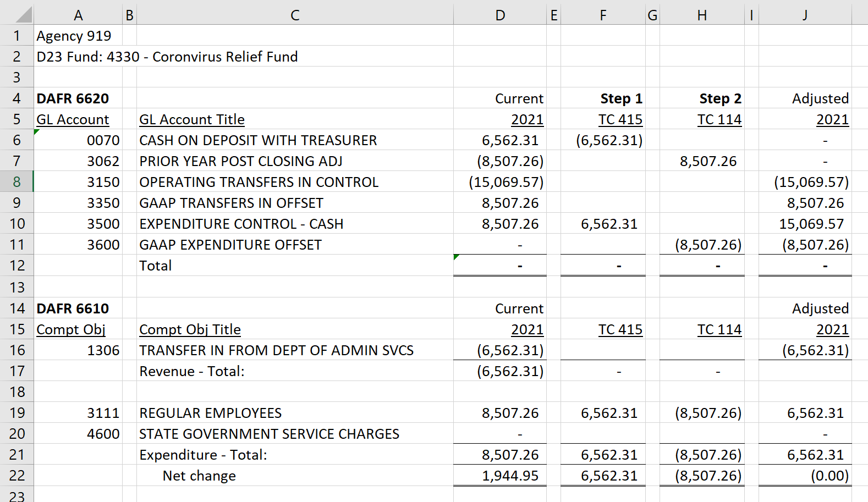Click the DAFR 6620 heading cell
Viewport: 868px width, 502px height.
(73, 98)
